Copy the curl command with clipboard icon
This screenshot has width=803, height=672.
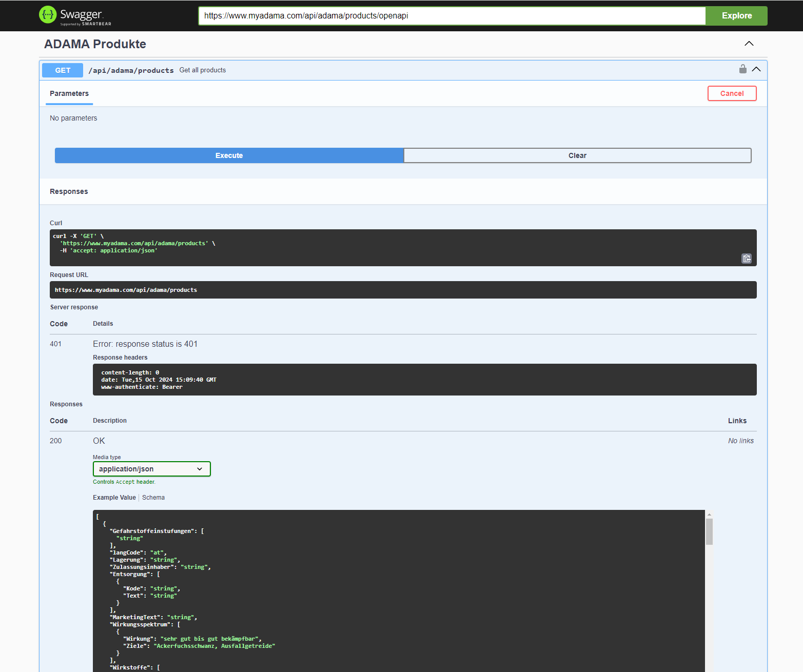tap(747, 259)
